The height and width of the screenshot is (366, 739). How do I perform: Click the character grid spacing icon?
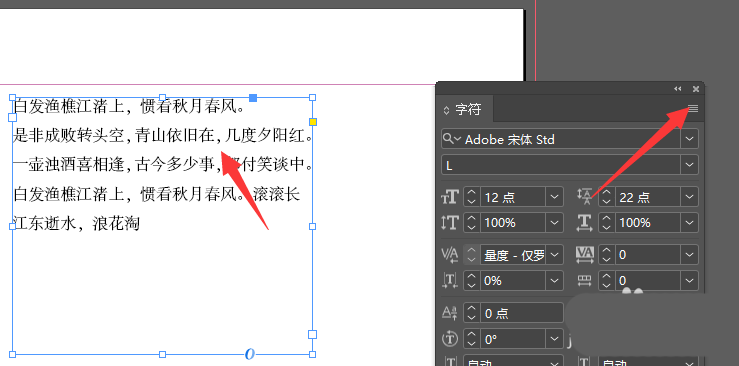(585, 281)
